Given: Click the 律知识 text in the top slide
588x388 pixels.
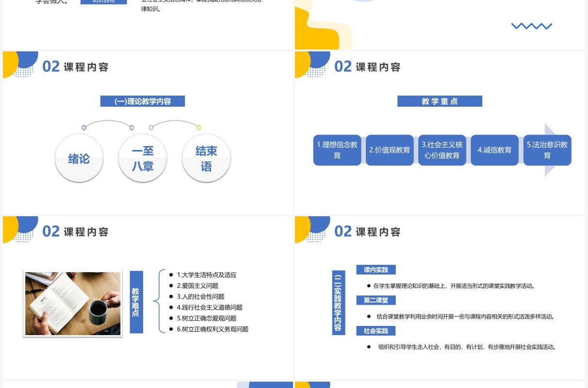Looking at the screenshot, I should pos(151,9).
